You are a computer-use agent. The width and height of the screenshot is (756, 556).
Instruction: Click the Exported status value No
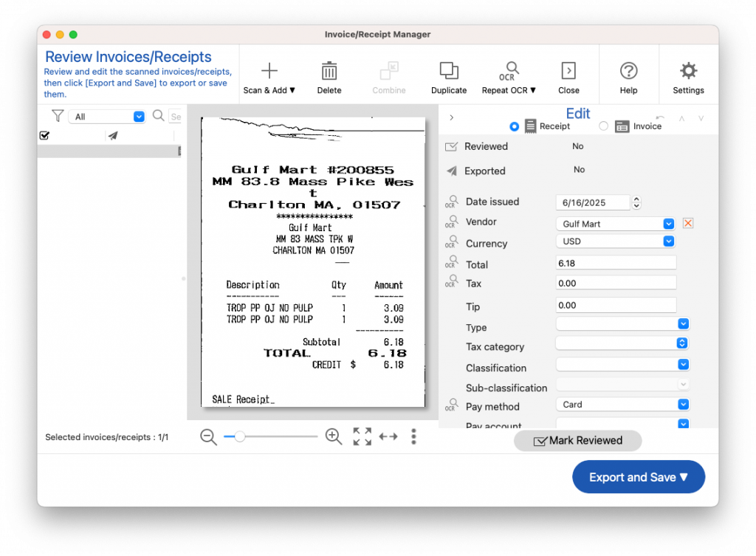pyautogui.click(x=579, y=170)
